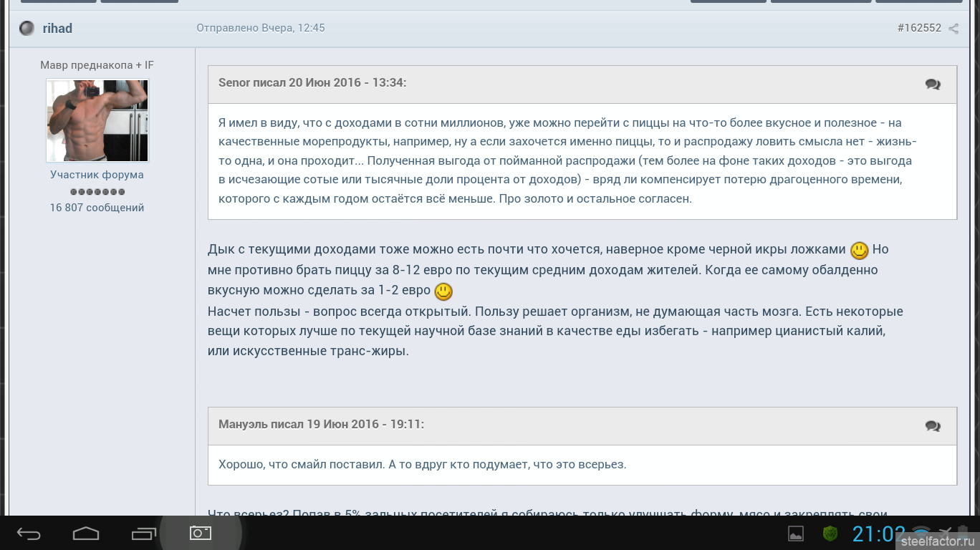Click the reputation dots under Участник форума
This screenshot has width=980, height=550.
tap(97, 192)
